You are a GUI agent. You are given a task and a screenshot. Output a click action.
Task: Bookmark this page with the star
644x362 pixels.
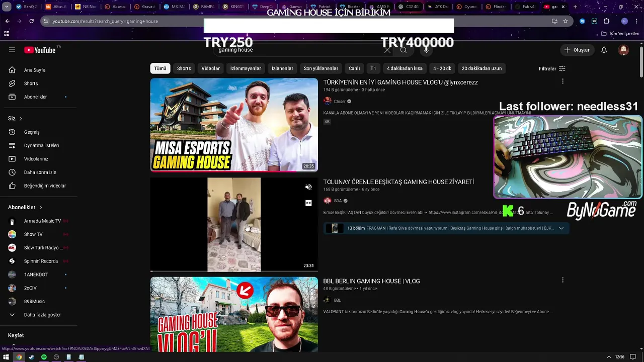point(566,21)
